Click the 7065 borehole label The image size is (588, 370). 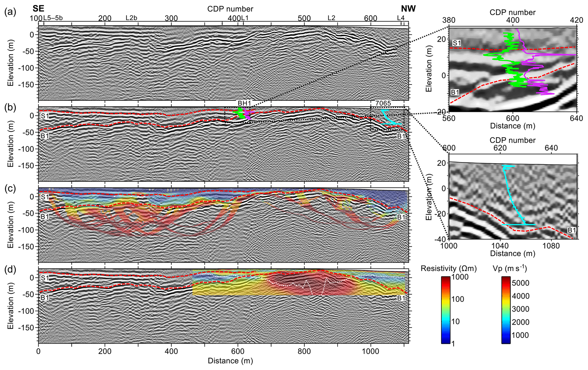[x=383, y=103]
